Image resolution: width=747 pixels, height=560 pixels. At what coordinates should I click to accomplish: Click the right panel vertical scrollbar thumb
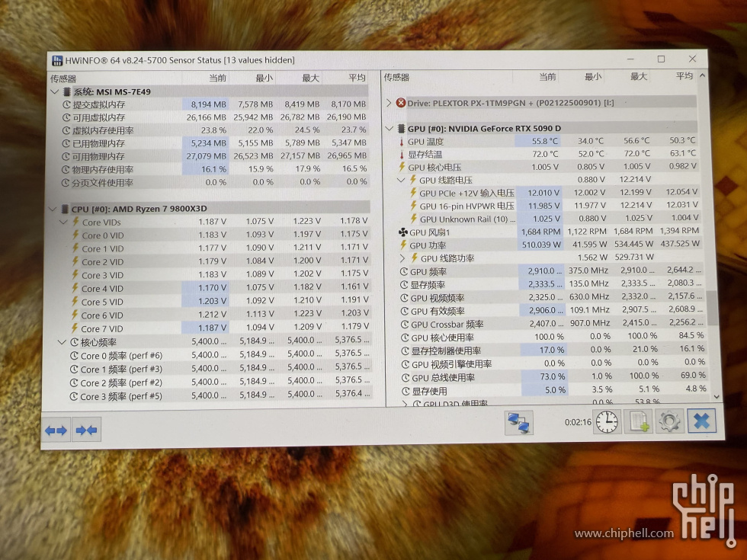(x=712, y=308)
